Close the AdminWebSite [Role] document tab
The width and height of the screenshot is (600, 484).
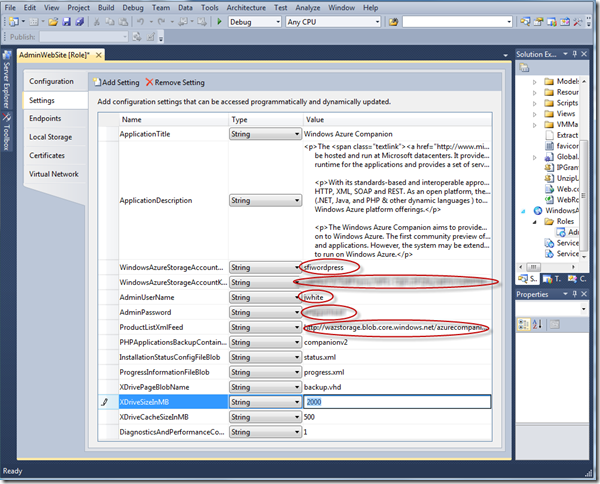point(99,55)
